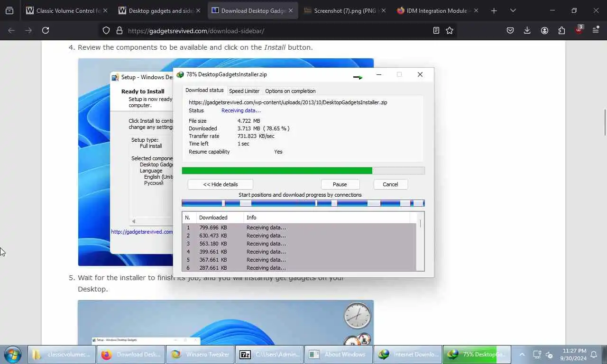This screenshot has width=607, height=364.
Task: Close the Download Desktop Gadgets tab
Action: (x=291, y=10)
